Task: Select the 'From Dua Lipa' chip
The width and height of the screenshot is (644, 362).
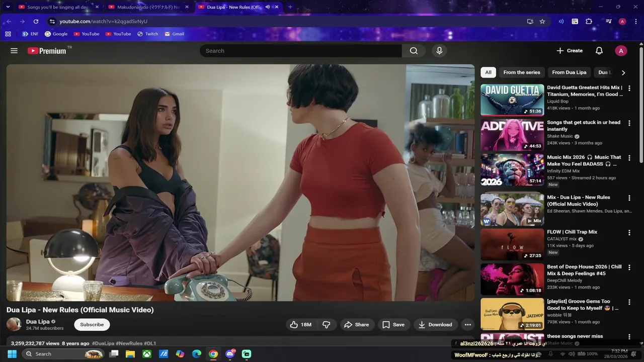Action: point(569,72)
